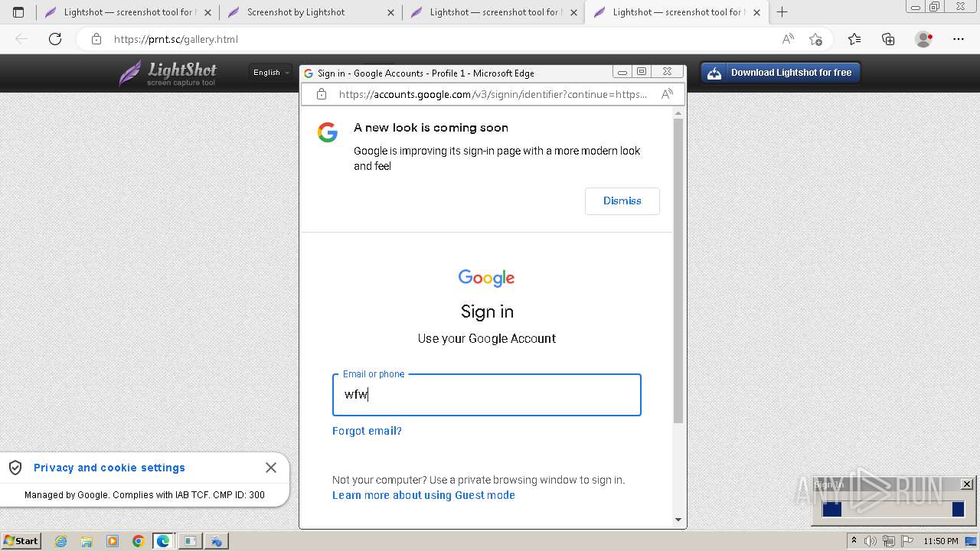
Task: Click the 'Sign in' heading
Action: tap(487, 311)
